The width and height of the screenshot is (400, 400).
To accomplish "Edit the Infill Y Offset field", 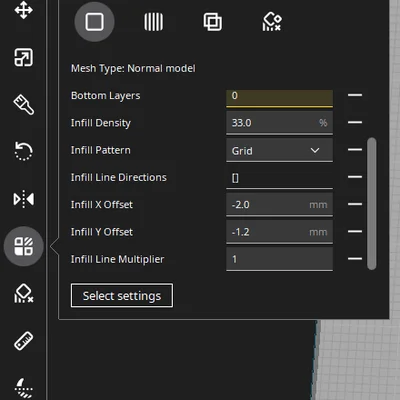I will 279,232.
